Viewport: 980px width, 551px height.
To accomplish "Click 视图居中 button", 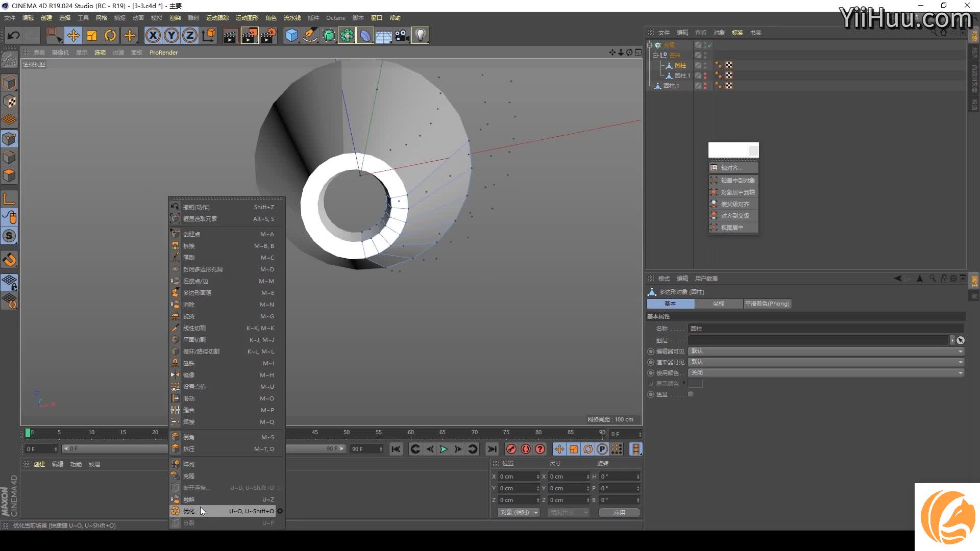I will (x=733, y=227).
